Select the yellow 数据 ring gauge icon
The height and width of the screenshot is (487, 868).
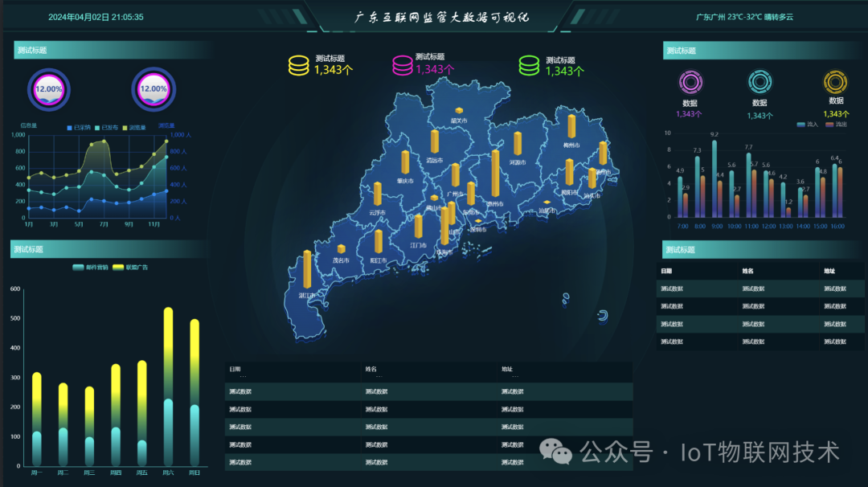(835, 81)
